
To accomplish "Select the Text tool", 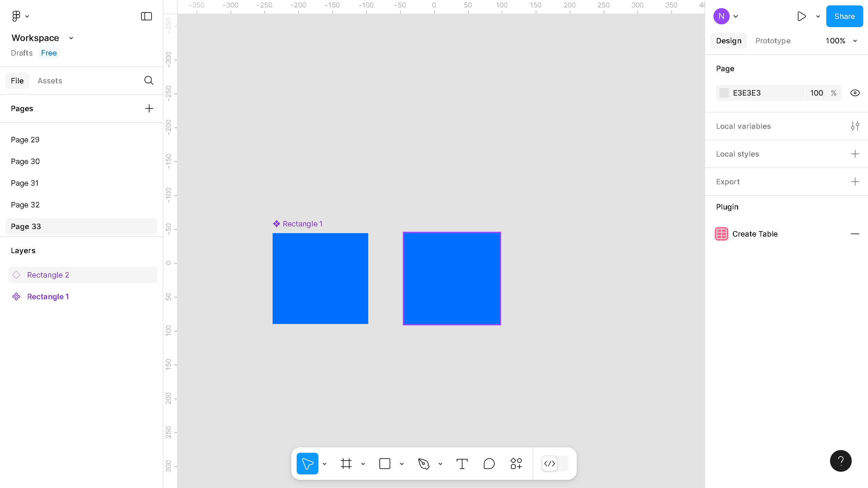I will 462,463.
